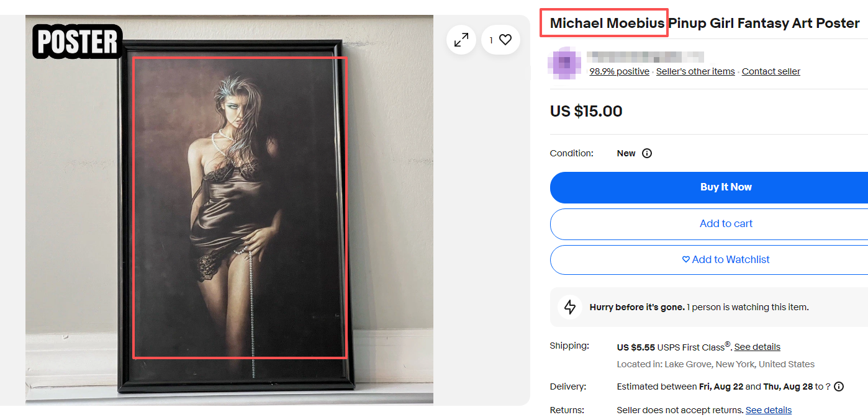
Task: Open shipping See details link
Action: (x=757, y=347)
